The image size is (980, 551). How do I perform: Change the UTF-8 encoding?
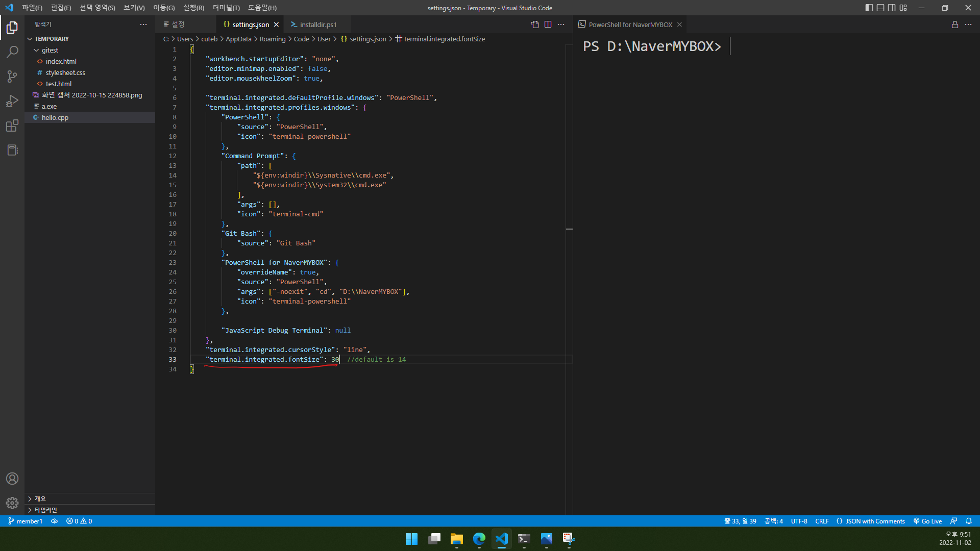pyautogui.click(x=799, y=521)
